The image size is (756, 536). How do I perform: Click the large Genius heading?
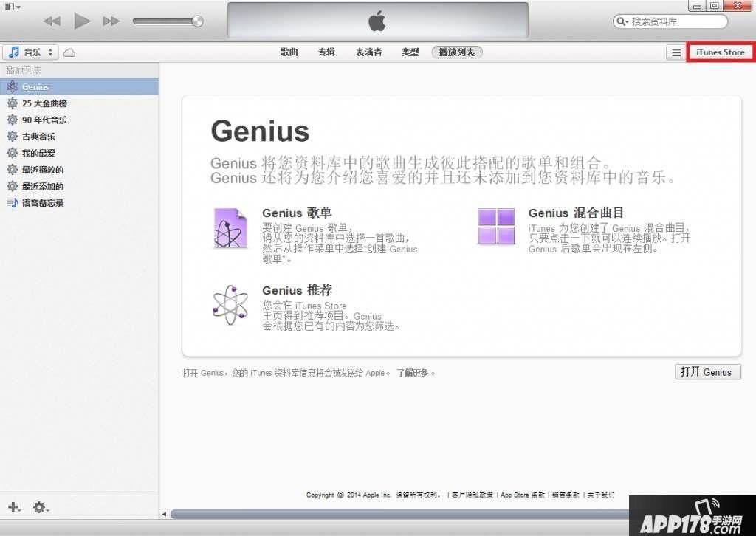pos(260,131)
